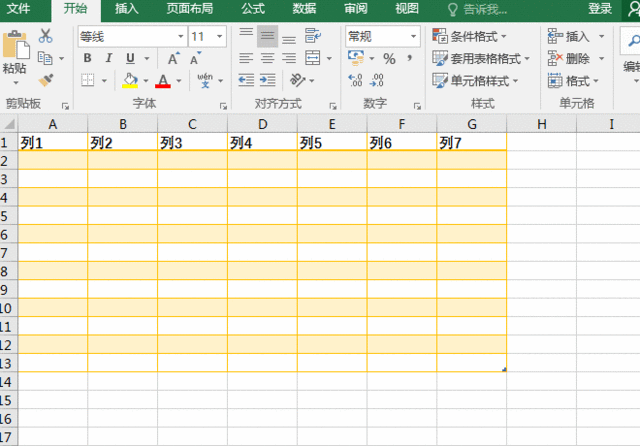Switch to the 数据 (Data) tab
640x446 pixels.
(304, 9)
